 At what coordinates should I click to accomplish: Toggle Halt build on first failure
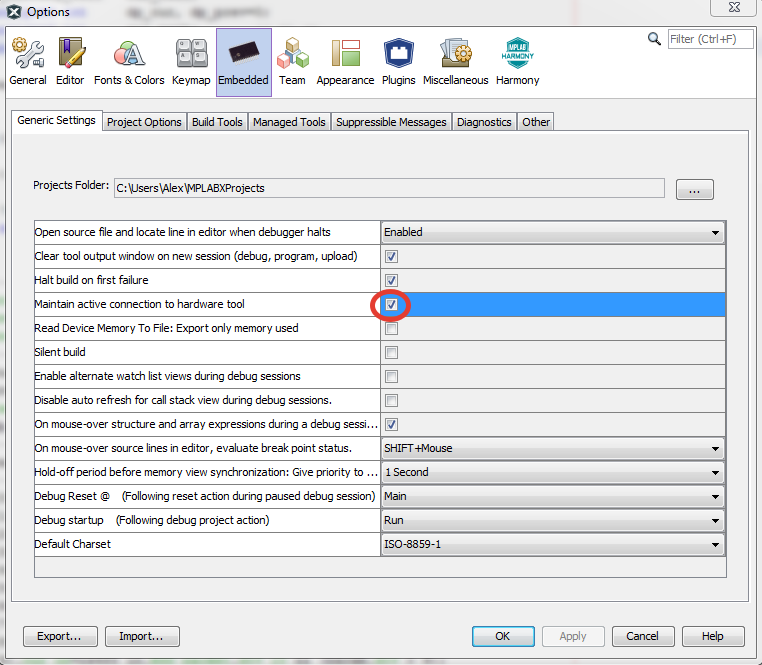392,280
